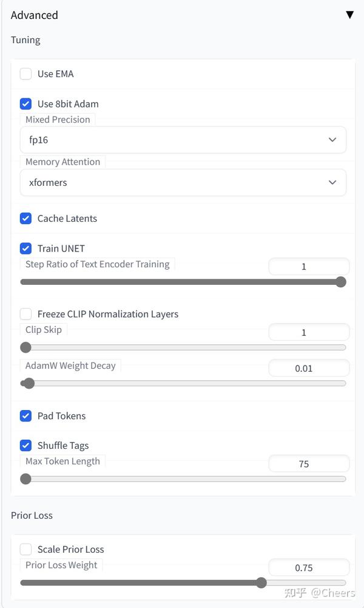Click the Clip Skip number field
The width and height of the screenshot is (364, 608).
[309, 332]
